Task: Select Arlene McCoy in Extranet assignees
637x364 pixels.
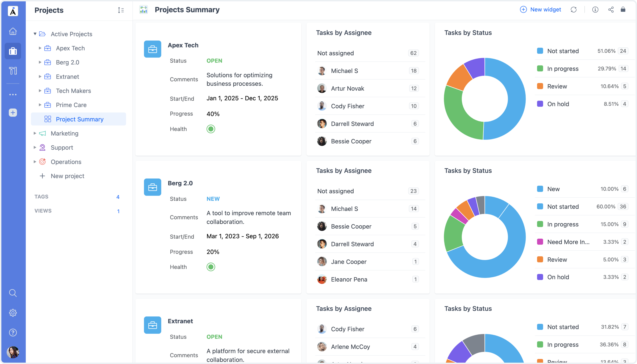Action: [370, 347]
